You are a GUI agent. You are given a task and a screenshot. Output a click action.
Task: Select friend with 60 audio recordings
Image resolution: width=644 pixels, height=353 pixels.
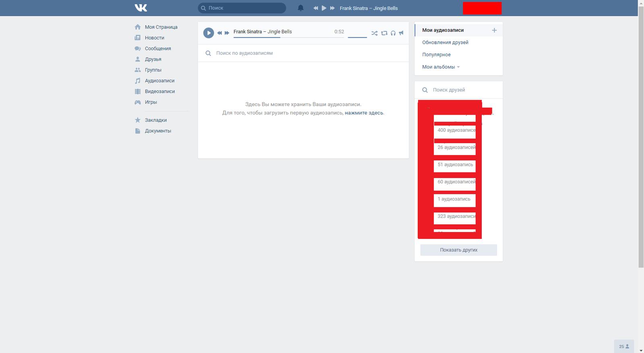(456, 182)
